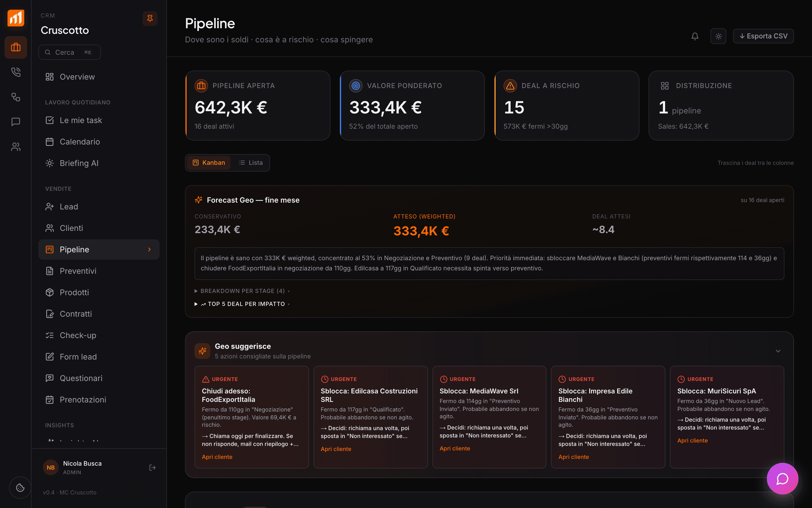Open the Clienti section

click(99, 228)
